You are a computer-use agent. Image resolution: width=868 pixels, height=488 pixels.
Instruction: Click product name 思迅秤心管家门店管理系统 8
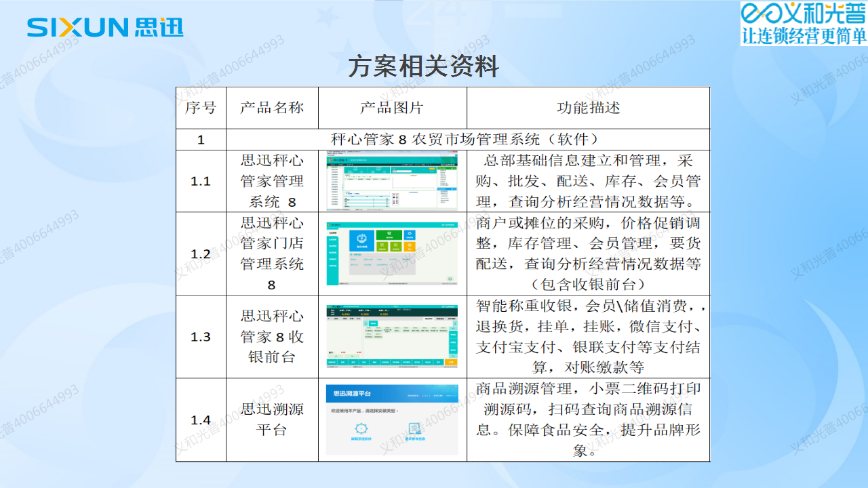272,254
